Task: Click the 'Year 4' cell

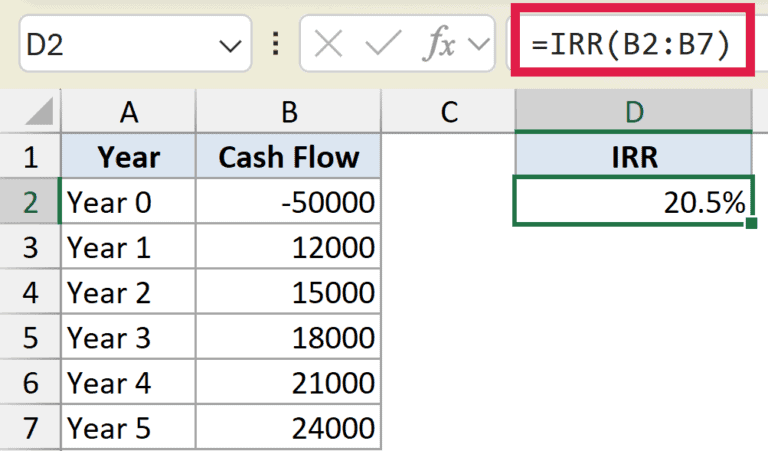Action: [128, 382]
